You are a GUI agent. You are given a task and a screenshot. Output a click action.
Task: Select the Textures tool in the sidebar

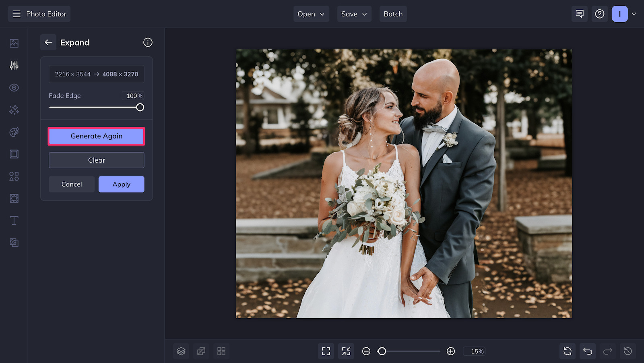pyautogui.click(x=14, y=198)
